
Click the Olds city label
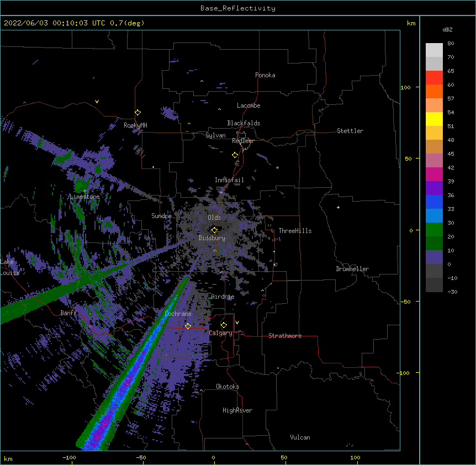pyautogui.click(x=214, y=218)
